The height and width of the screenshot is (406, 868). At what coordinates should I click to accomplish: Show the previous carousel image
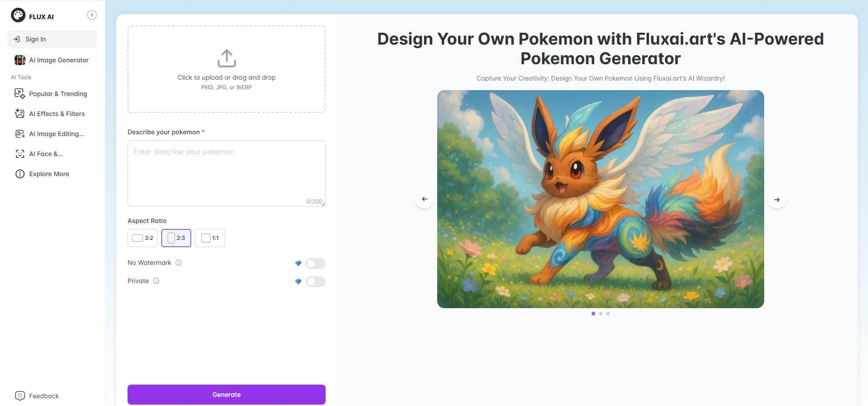(424, 199)
